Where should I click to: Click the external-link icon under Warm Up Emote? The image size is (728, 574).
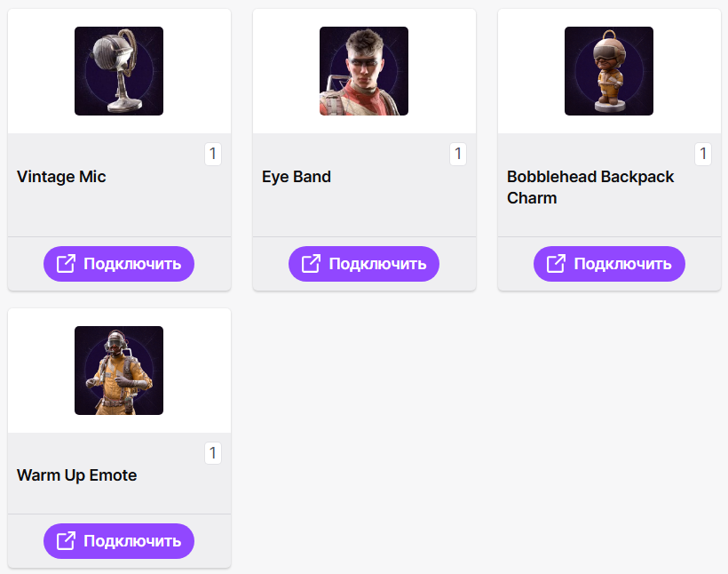(x=66, y=541)
